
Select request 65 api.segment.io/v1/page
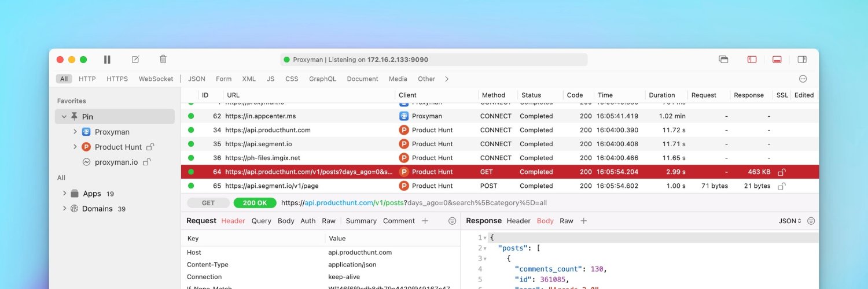[x=500, y=186]
